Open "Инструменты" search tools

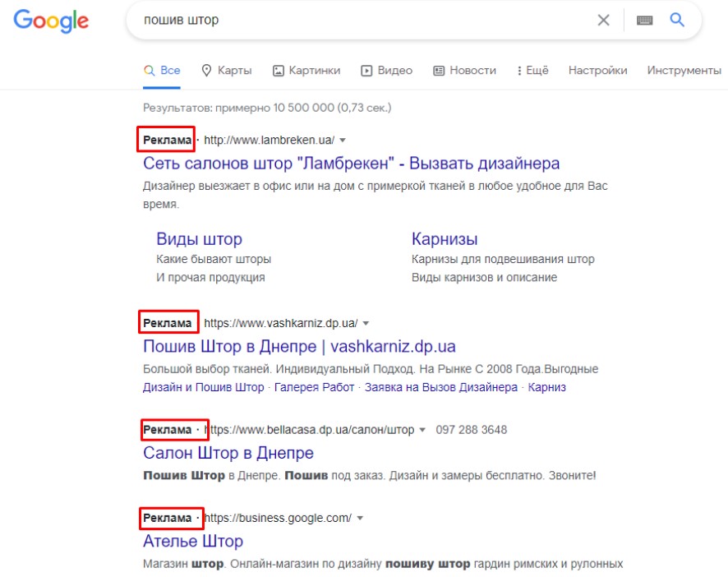click(x=684, y=71)
